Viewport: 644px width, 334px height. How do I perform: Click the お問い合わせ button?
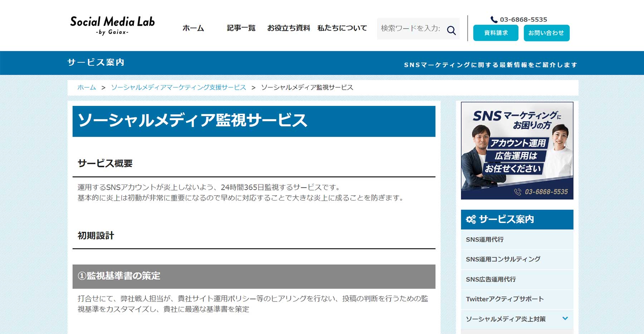[x=546, y=33]
